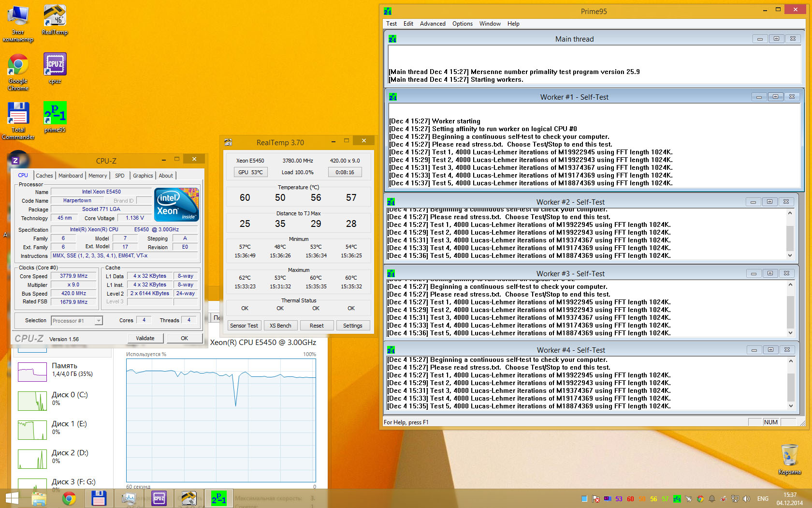Click the GPU 53°C button in RealTemp
Screen dimensions: 812x508
click(x=250, y=172)
